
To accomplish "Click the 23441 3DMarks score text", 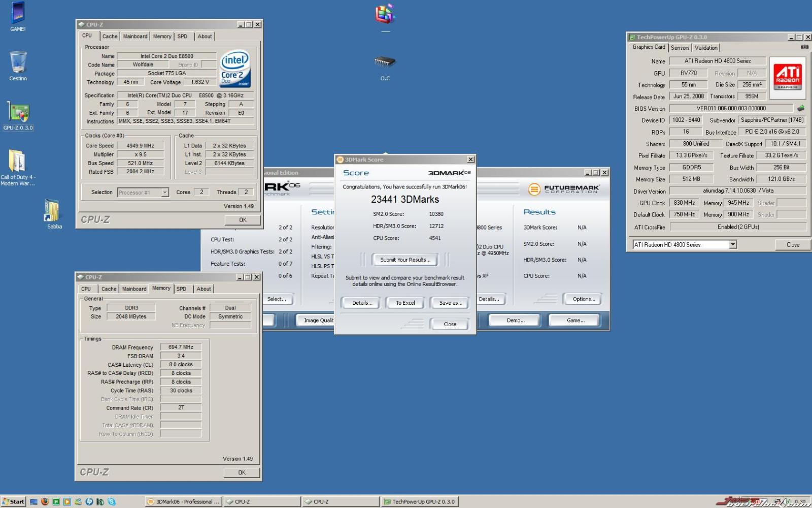I will (405, 200).
